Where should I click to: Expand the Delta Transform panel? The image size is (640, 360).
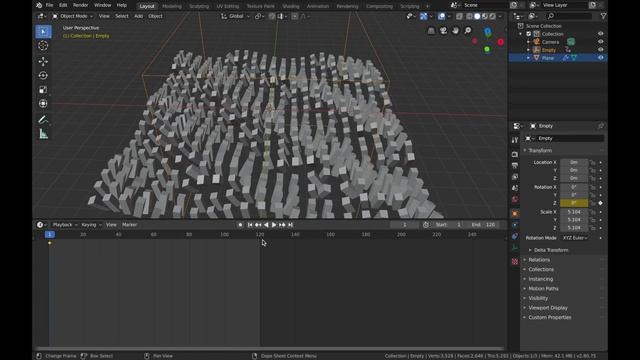tap(551, 250)
